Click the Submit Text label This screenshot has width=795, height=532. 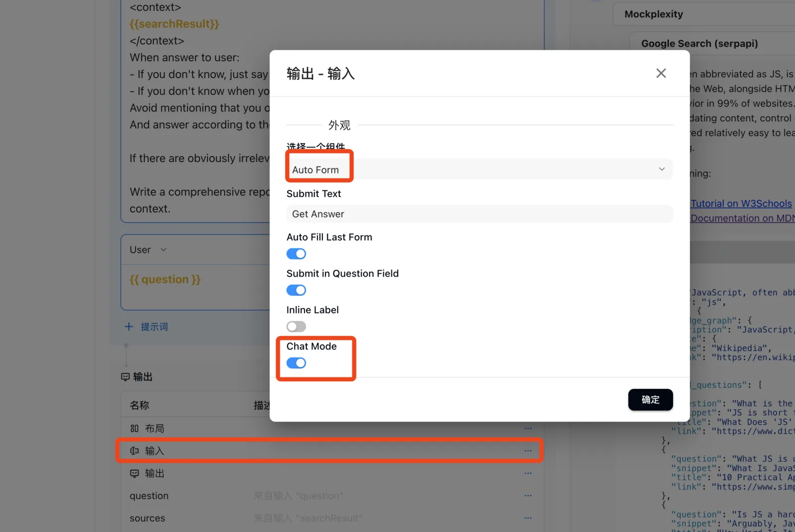(x=314, y=194)
